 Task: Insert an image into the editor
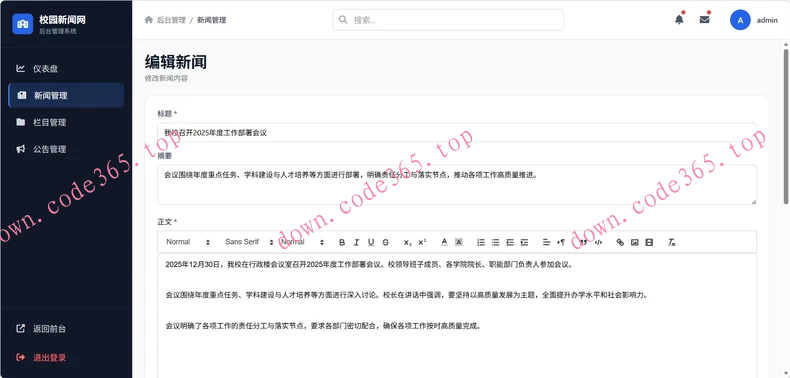(x=635, y=242)
